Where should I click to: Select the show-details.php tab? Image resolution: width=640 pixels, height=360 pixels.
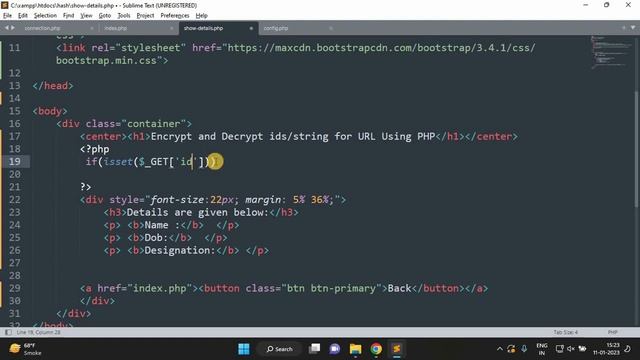pyautogui.click(x=203, y=28)
